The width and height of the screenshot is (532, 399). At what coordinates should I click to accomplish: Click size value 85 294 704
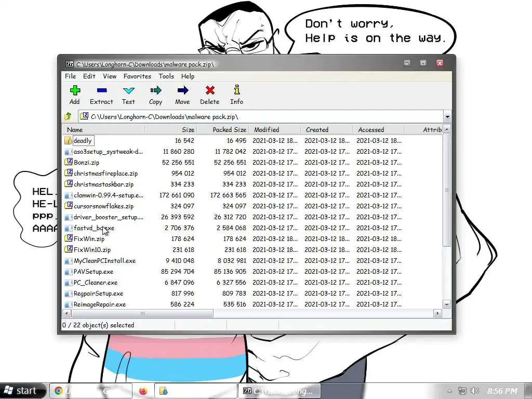coord(178,271)
